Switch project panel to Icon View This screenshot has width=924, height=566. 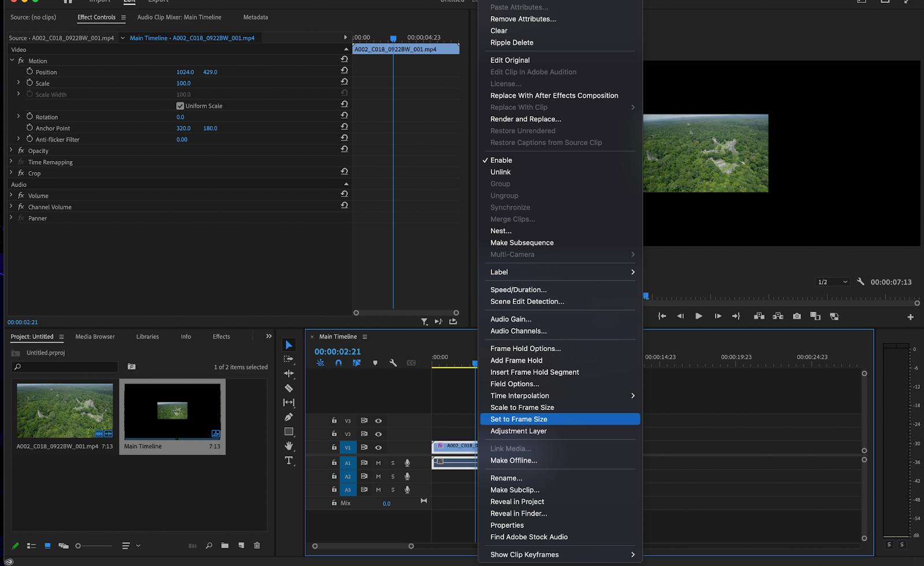tap(47, 546)
